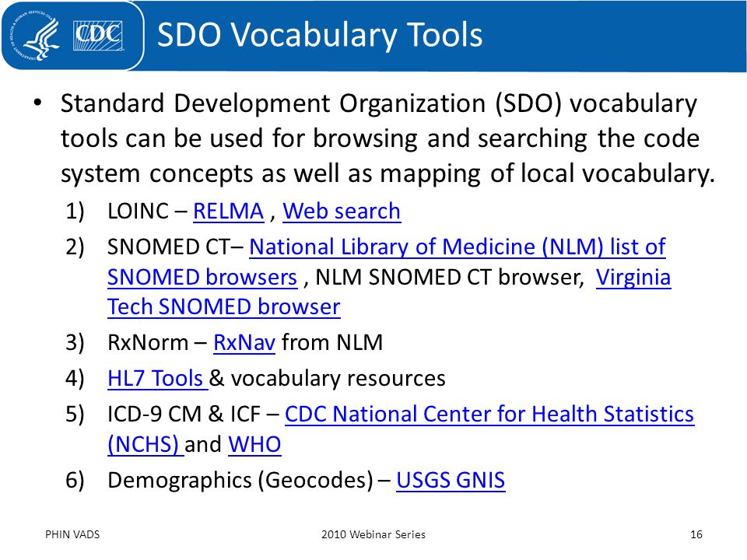Click the HHS eagle logo
The height and width of the screenshot is (560, 747).
[x=34, y=36]
